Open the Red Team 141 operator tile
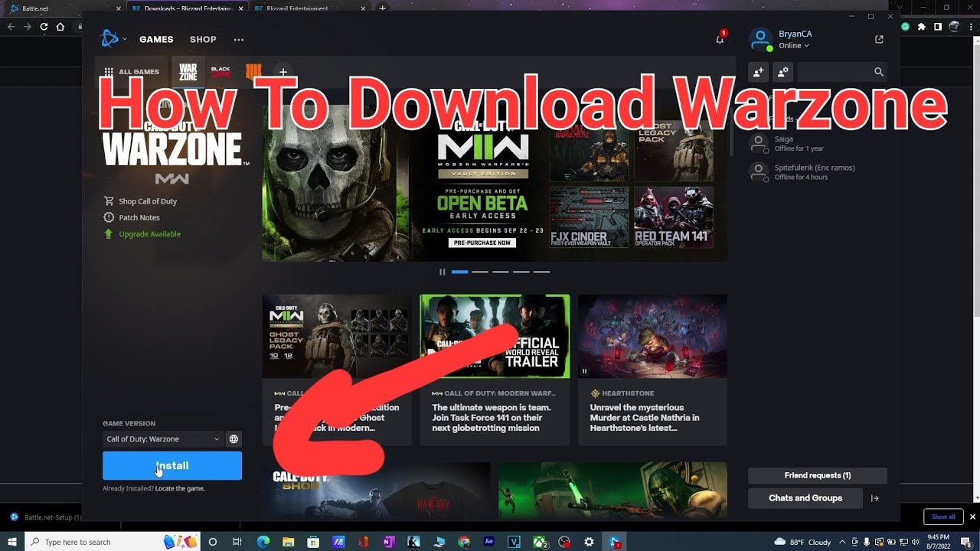 pos(674,217)
